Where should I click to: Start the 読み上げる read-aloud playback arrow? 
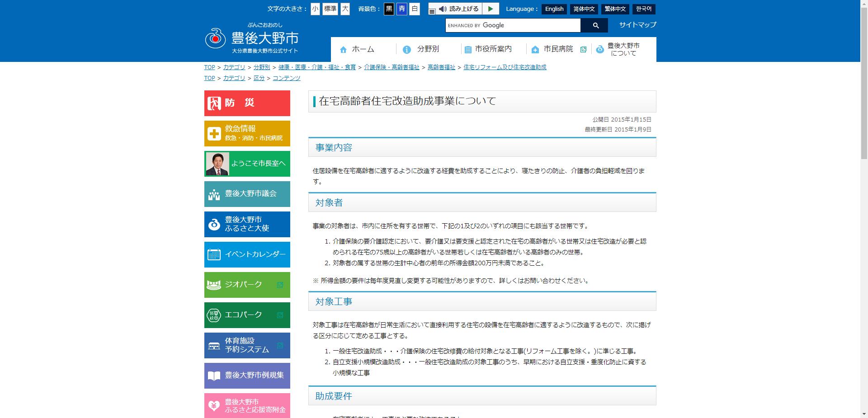[x=490, y=9]
